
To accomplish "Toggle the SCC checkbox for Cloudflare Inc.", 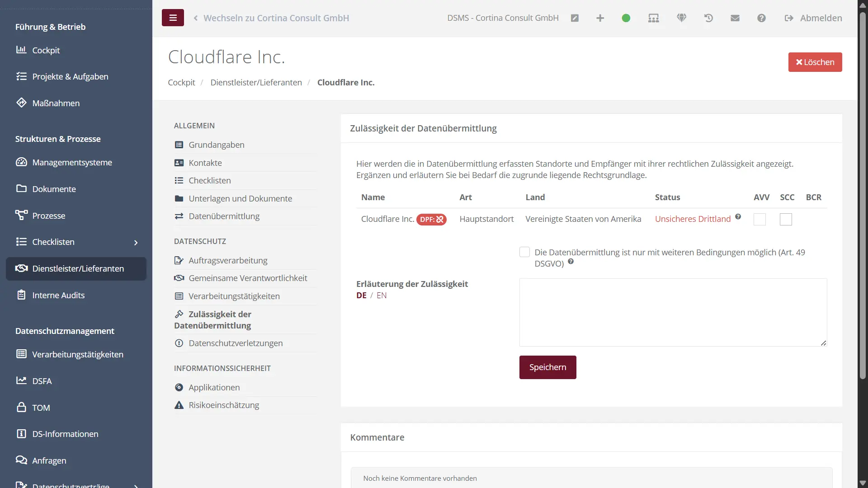I will pyautogui.click(x=786, y=220).
